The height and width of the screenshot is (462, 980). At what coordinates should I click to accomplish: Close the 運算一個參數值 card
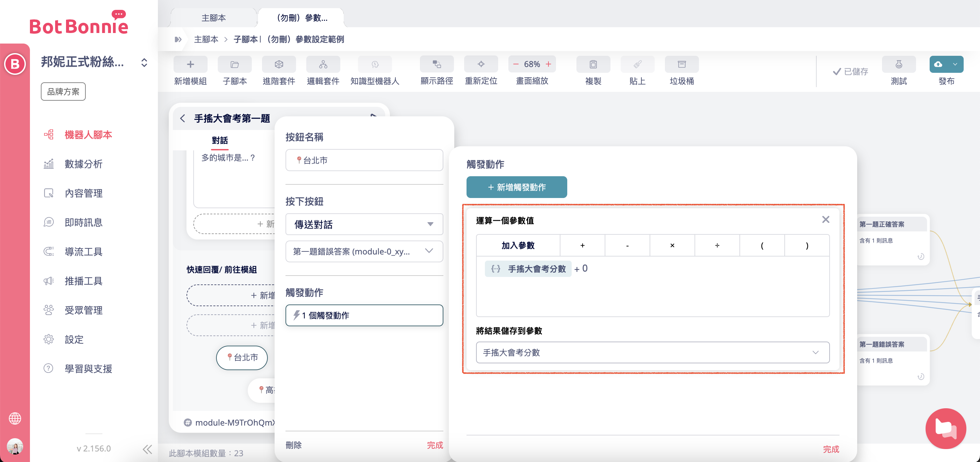click(x=825, y=220)
